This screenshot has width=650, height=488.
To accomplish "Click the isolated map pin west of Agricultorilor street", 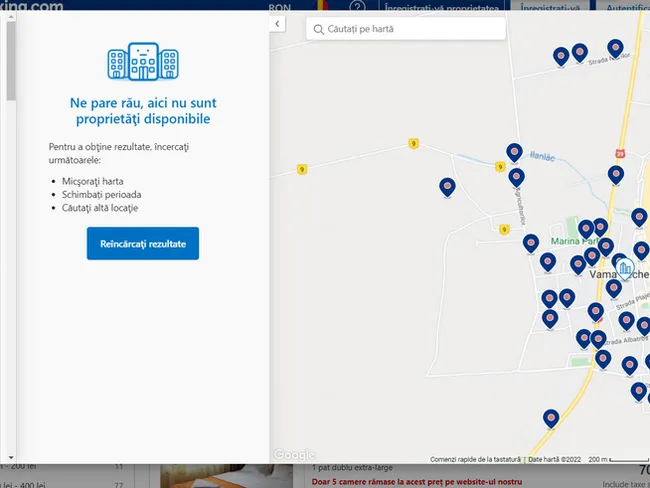I will pyautogui.click(x=447, y=186).
